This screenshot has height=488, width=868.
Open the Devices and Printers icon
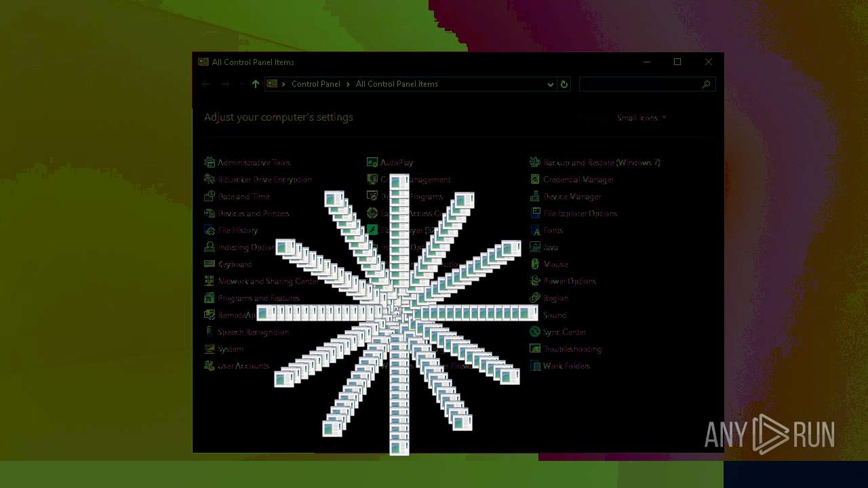(210, 213)
